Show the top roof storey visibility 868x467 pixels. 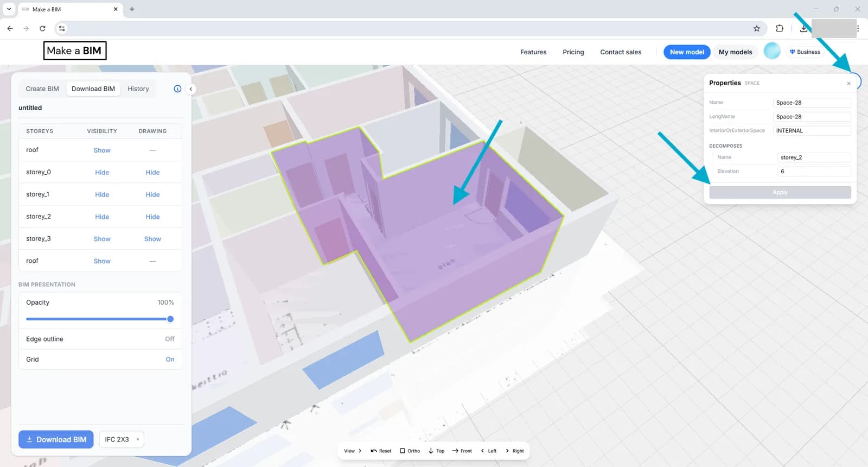pos(102,150)
